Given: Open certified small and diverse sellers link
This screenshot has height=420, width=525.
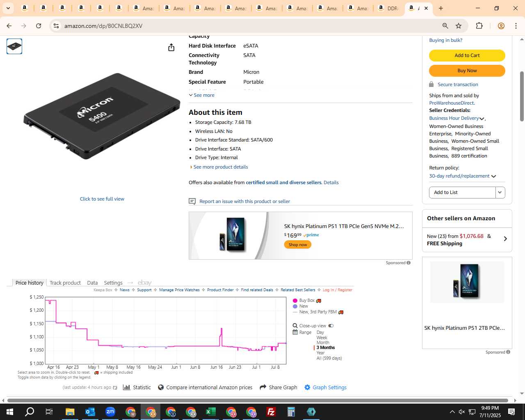Looking at the screenshot, I should point(283,183).
